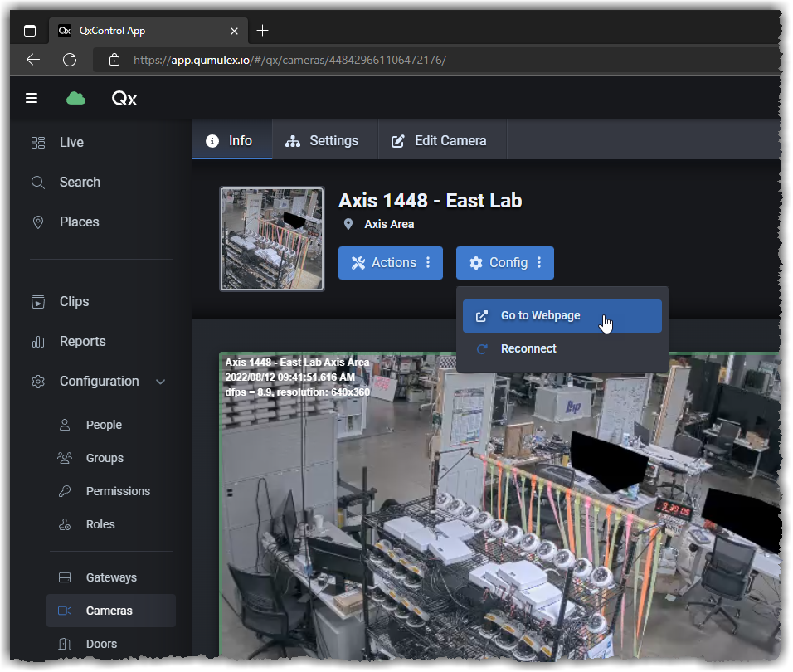The image size is (793, 672).
Task: Click the lock site-info icon in address bar
Action: [x=114, y=60]
